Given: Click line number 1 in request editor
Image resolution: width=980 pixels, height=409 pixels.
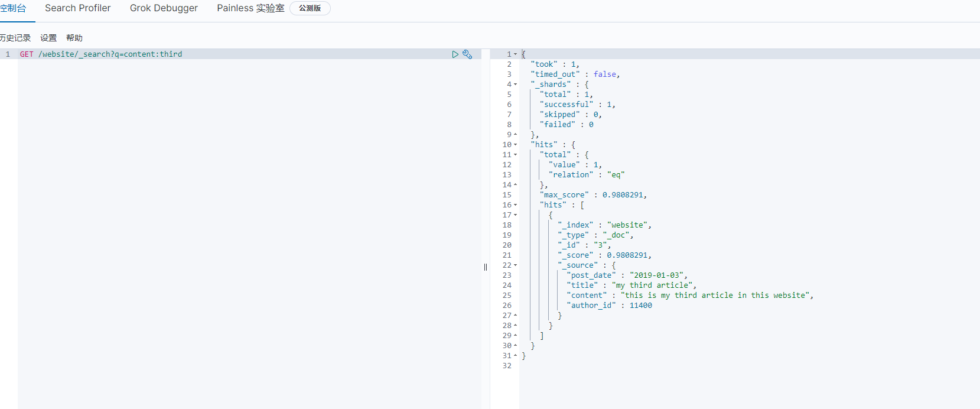Looking at the screenshot, I should tap(8, 54).
